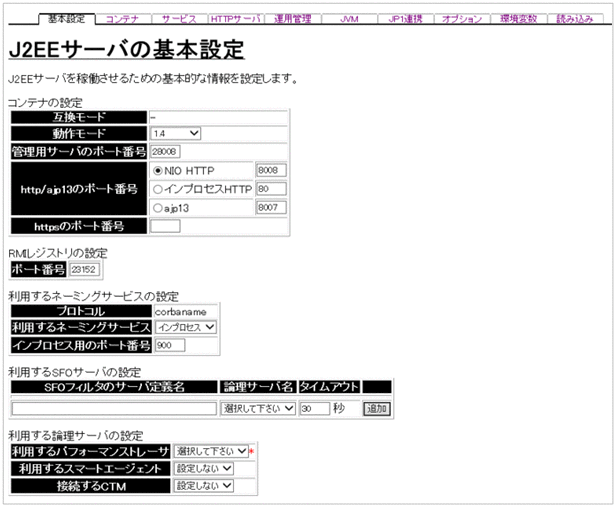The height and width of the screenshot is (507, 616).
Task: Switch to the JP1連携 tab
Action: [405, 19]
